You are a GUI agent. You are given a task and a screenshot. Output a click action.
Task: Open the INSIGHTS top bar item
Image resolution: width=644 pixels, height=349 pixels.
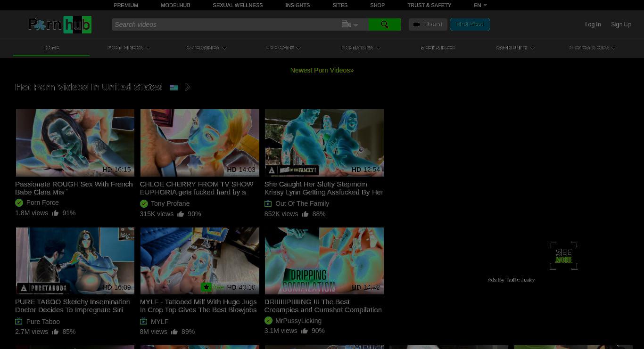[297, 5]
